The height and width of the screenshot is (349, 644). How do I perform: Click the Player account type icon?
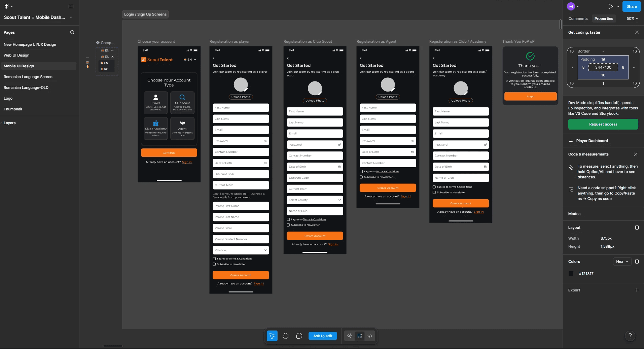pos(156,97)
